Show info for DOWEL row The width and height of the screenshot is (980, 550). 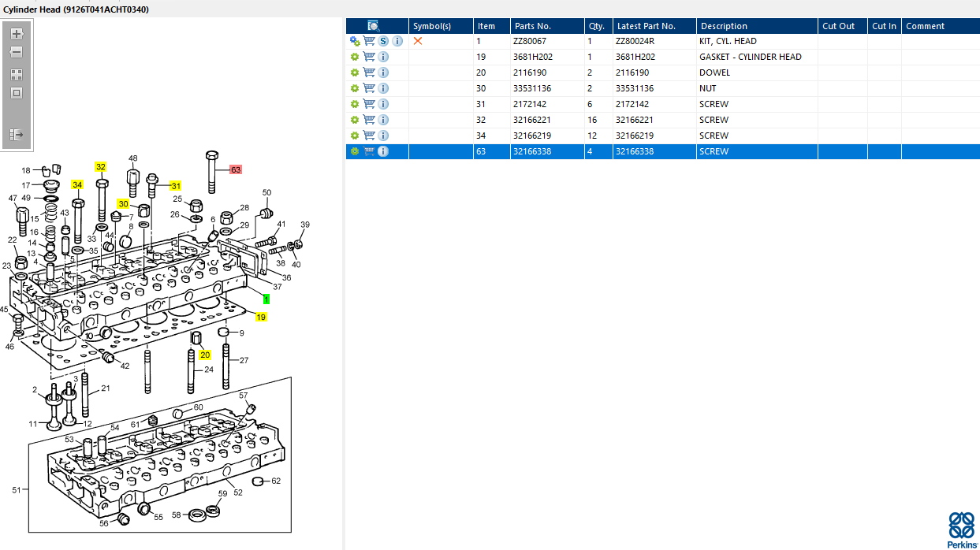tap(383, 72)
